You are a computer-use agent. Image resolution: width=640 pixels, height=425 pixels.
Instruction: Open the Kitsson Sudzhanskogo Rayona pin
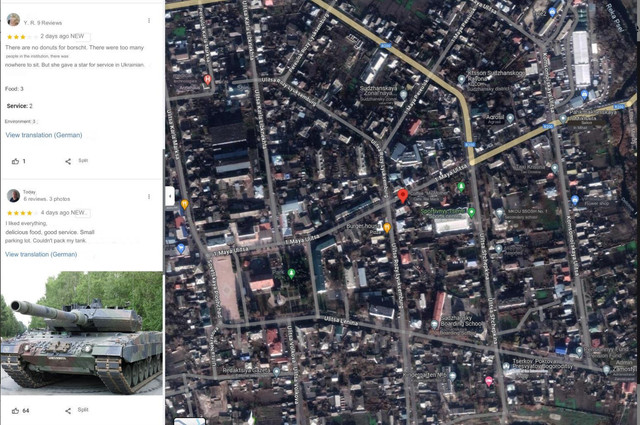[461, 79]
